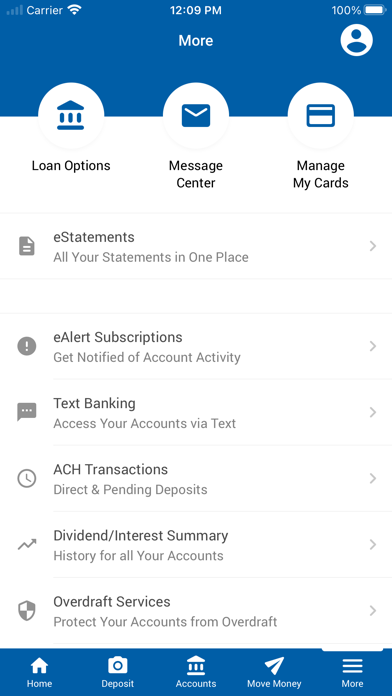Image resolution: width=392 pixels, height=696 pixels.
Task: Tap the ACH Transactions clock icon
Action: tap(27, 478)
